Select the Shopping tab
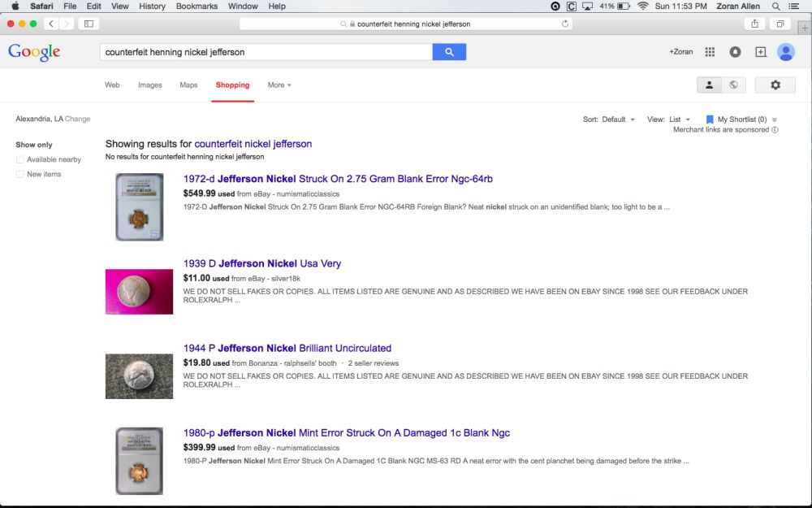Screen dimensions: 812x508 [x=232, y=85]
